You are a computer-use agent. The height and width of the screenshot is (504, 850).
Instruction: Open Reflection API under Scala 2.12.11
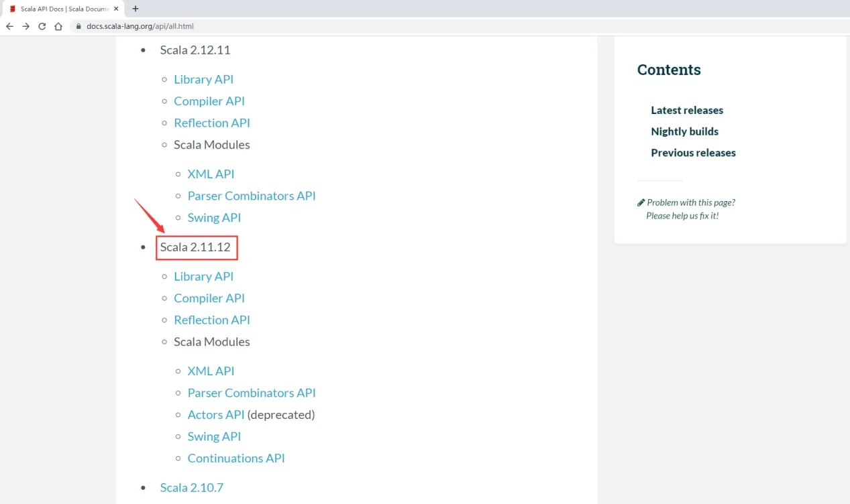coord(212,123)
